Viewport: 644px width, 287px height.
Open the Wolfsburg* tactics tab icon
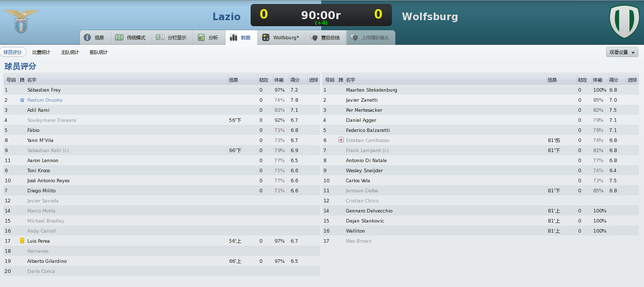point(266,38)
